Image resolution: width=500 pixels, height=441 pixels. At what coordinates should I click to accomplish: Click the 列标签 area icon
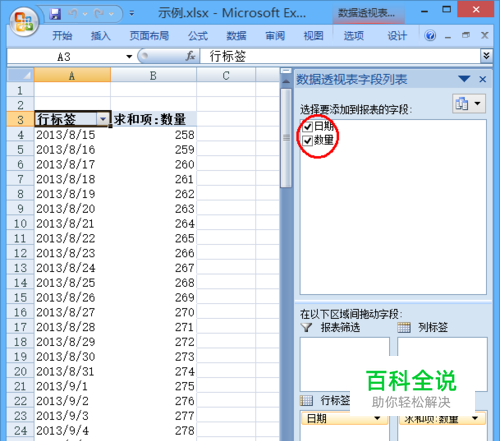pyautogui.click(x=404, y=327)
